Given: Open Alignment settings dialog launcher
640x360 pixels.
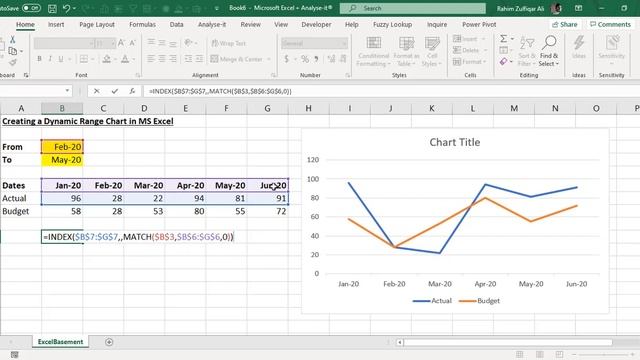Looking at the screenshot, I should click(x=273, y=75).
